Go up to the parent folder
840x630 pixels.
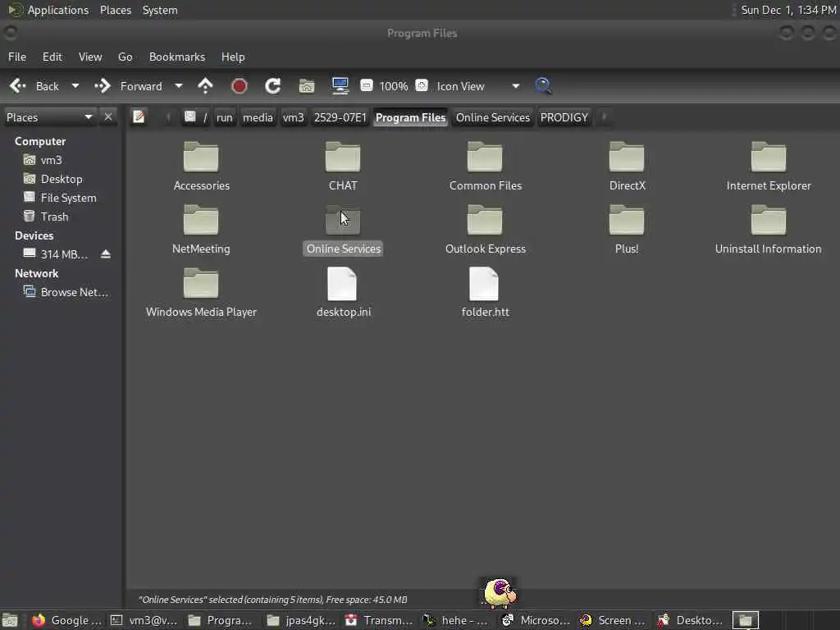(x=205, y=85)
